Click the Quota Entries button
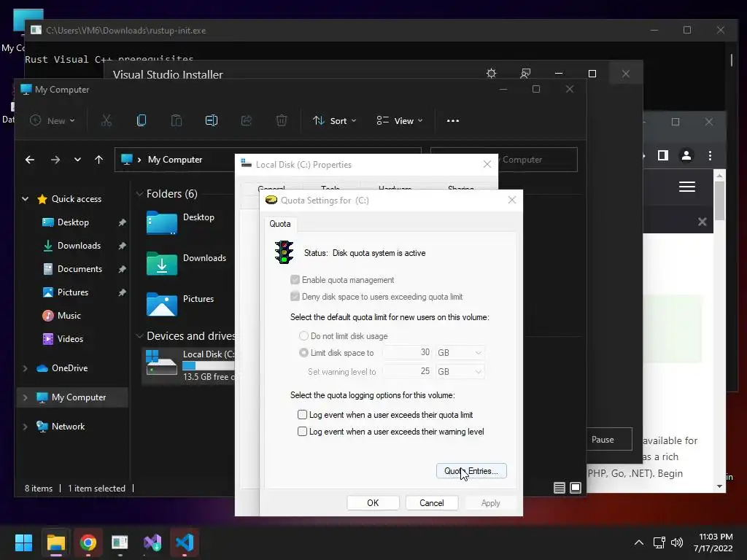This screenshot has height=560, width=747. [471, 470]
